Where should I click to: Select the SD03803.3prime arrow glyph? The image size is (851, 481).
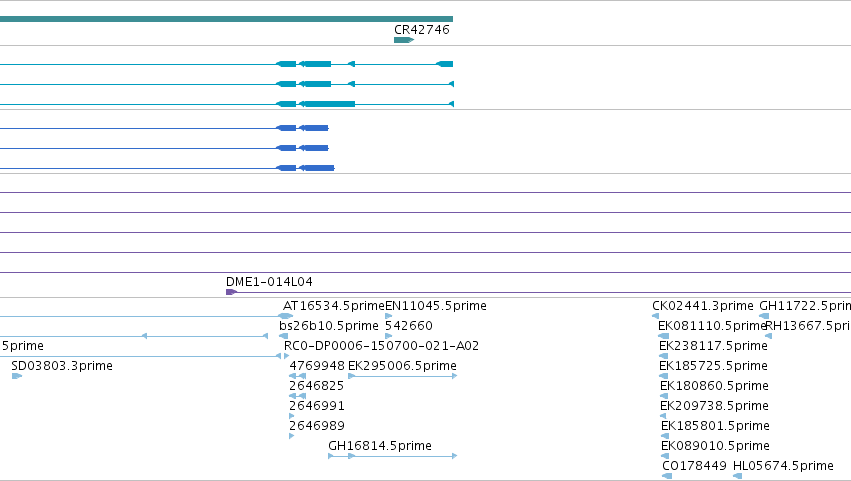tap(17, 376)
